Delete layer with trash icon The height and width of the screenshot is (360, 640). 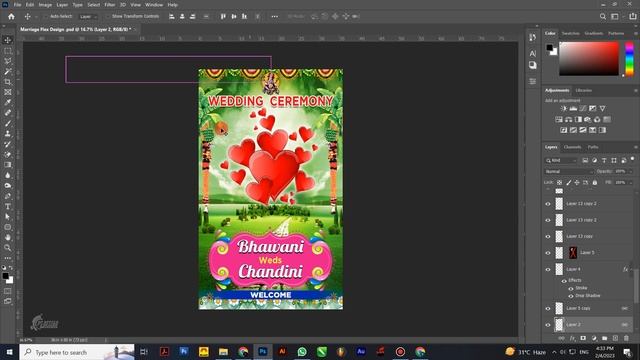[x=626, y=338]
